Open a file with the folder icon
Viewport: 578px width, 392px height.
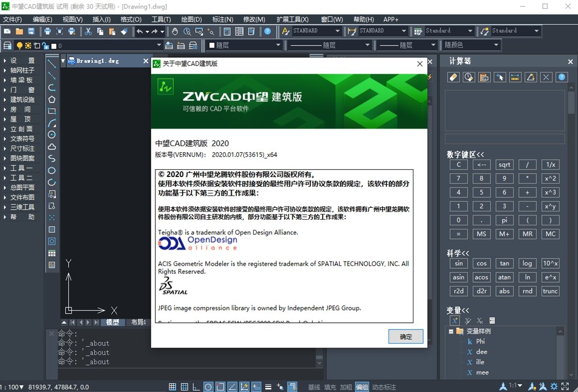[19, 31]
